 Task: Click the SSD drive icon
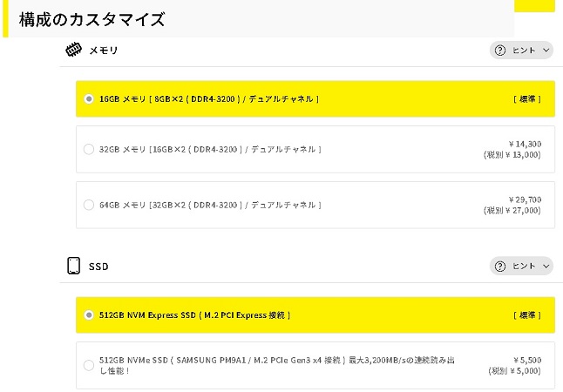(x=74, y=266)
